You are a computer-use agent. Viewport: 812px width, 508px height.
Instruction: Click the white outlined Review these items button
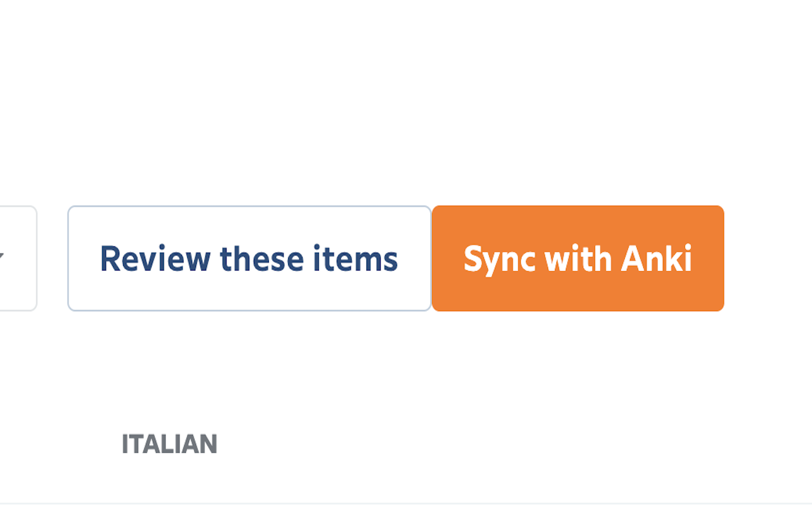(x=249, y=258)
